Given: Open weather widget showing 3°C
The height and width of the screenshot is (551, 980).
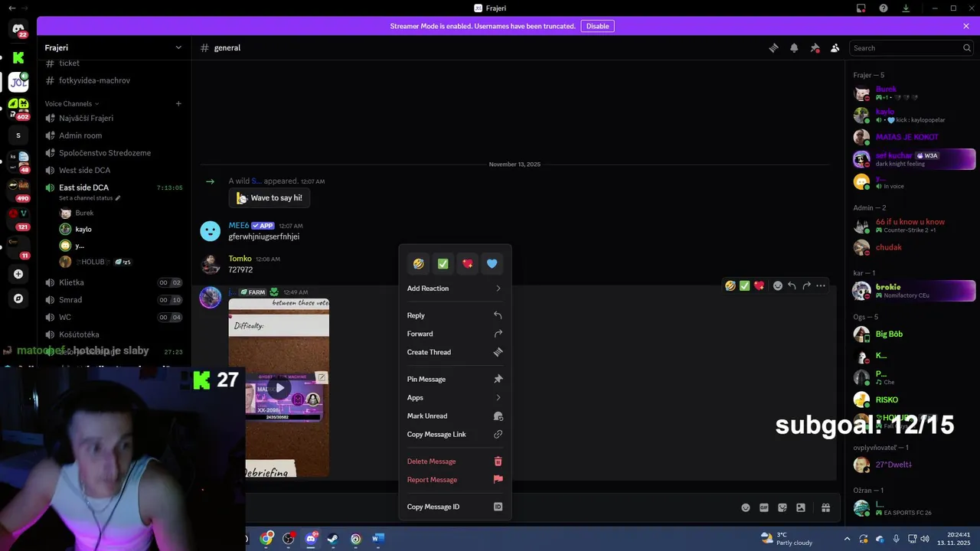Looking at the screenshot, I should coord(787,539).
